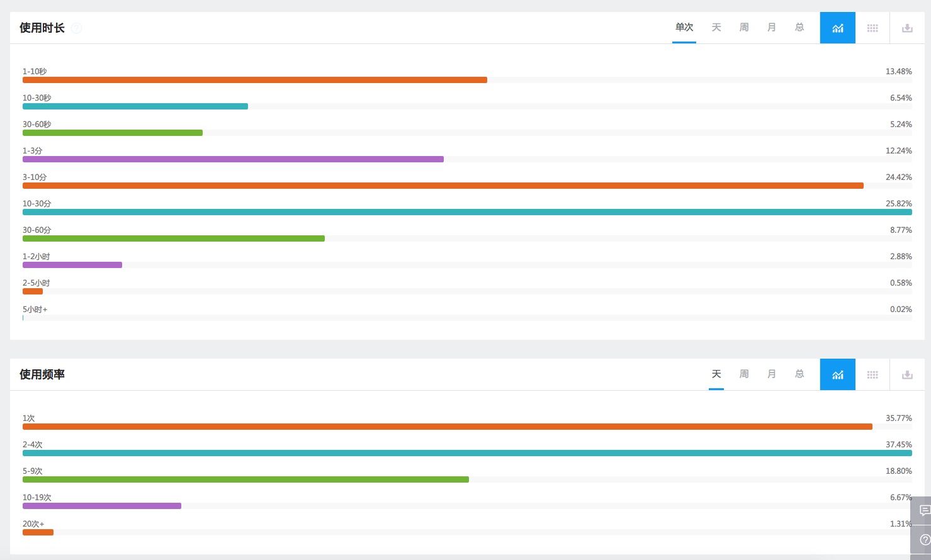Image resolution: width=931 pixels, height=560 pixels.
Task: Open the feedback chat floating icon
Action: tap(923, 510)
